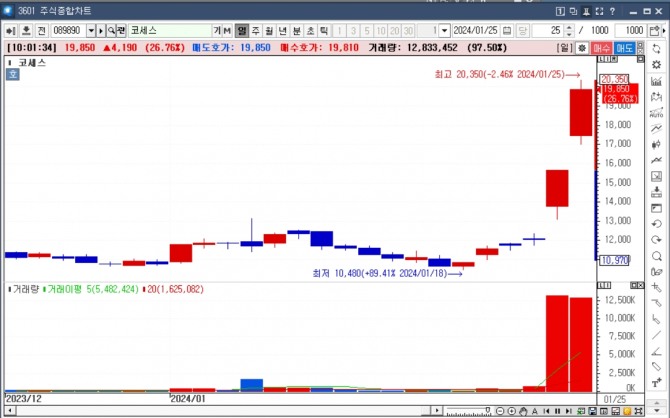
Task: Click the red 매수 buy button
Action: 602,48
